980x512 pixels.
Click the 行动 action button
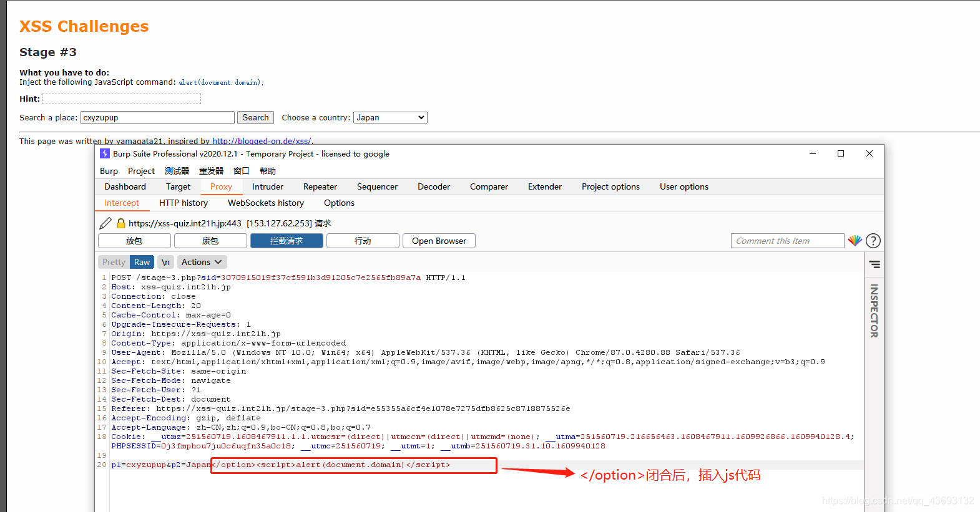tap(363, 241)
